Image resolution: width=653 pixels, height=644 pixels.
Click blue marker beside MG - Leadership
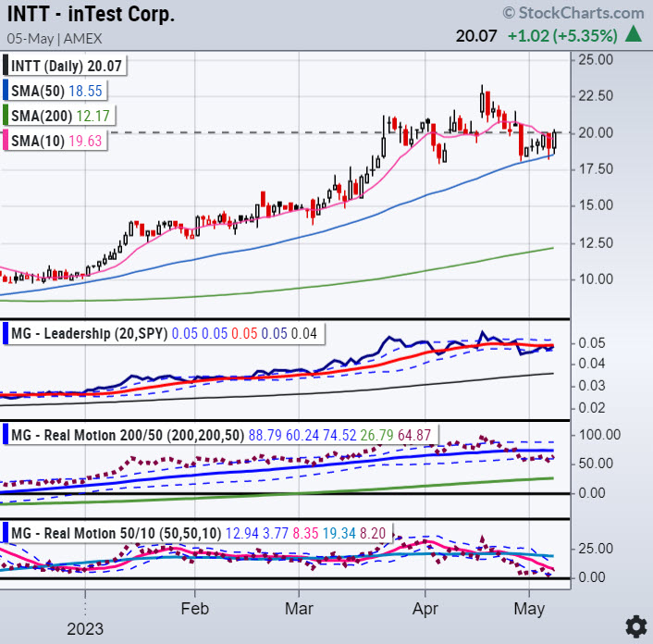5,332
